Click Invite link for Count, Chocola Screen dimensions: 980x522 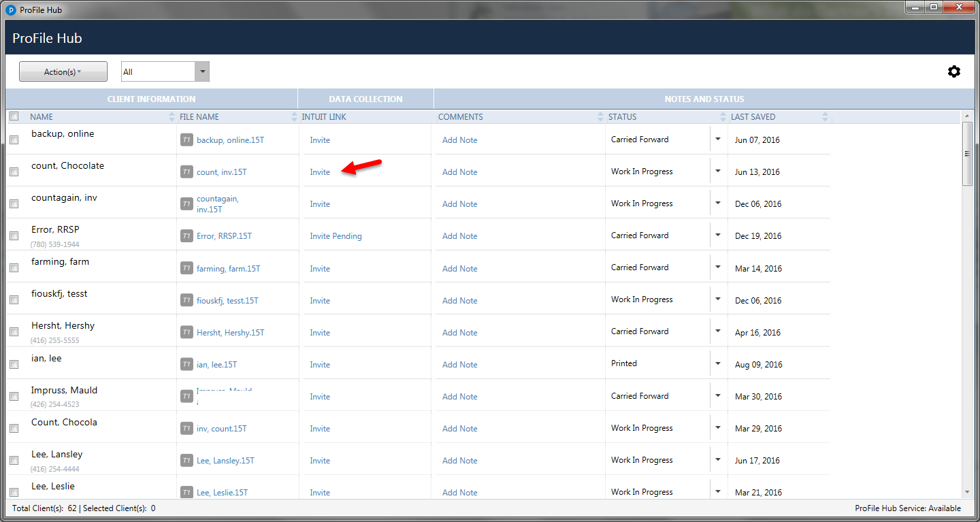pyautogui.click(x=320, y=429)
